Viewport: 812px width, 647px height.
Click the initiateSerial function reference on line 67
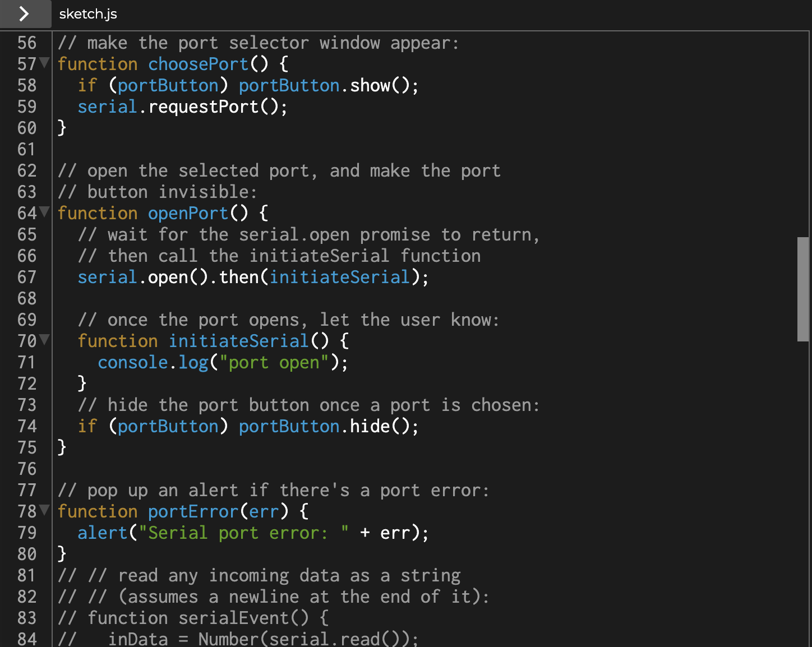(x=338, y=277)
